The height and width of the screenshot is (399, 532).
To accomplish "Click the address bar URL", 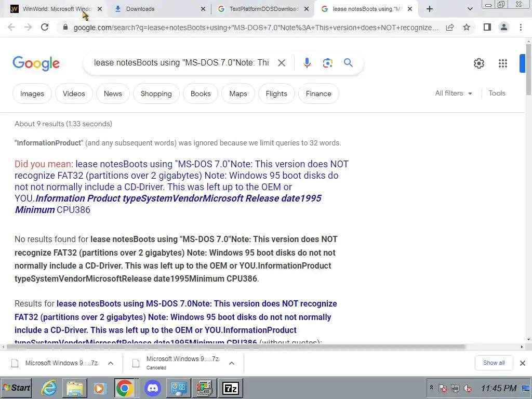I will [x=256, y=28].
